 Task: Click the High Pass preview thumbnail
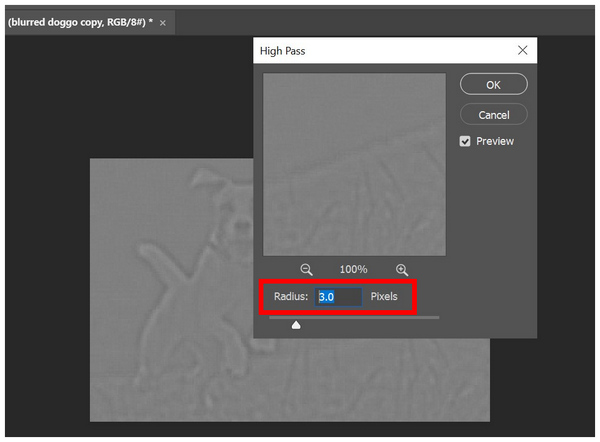point(354,165)
